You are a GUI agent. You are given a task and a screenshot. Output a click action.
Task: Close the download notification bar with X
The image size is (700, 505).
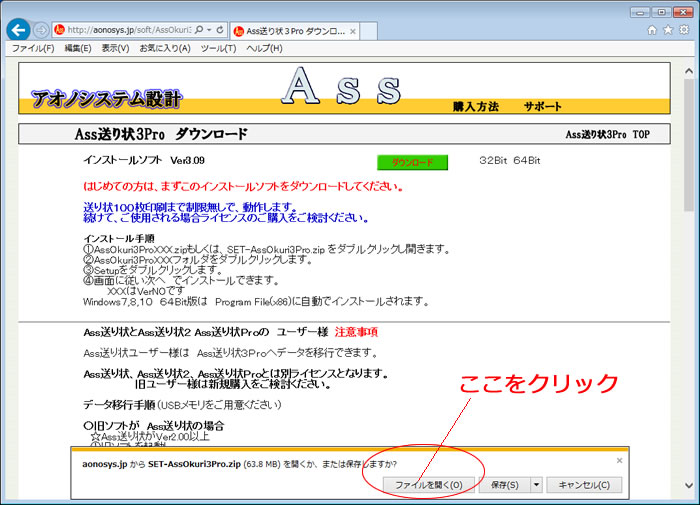coord(619,461)
